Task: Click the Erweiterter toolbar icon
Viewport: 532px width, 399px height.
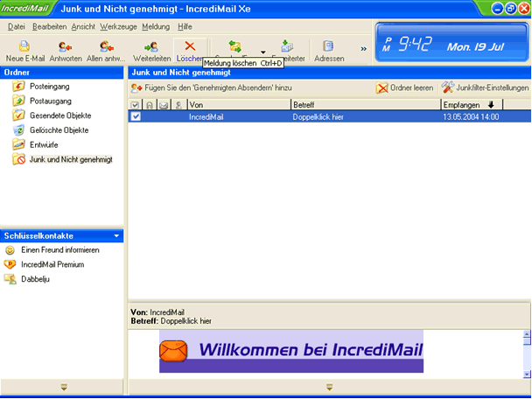Action: click(x=287, y=46)
